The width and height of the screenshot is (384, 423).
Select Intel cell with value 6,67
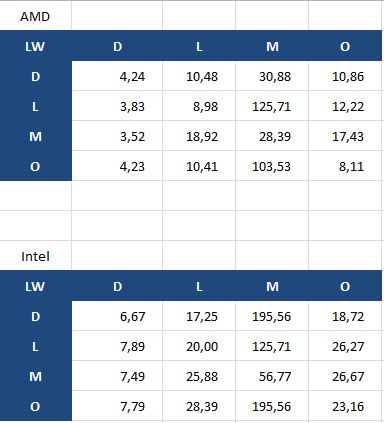(x=117, y=316)
